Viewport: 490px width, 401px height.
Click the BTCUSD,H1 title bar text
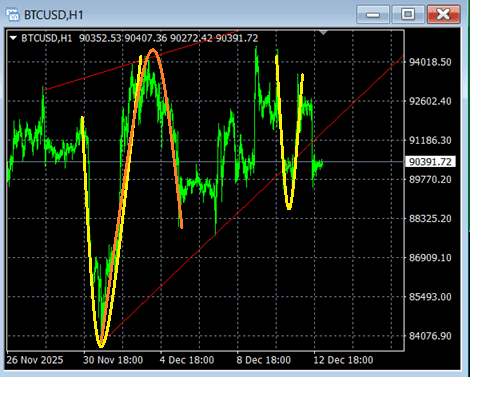click(x=53, y=15)
